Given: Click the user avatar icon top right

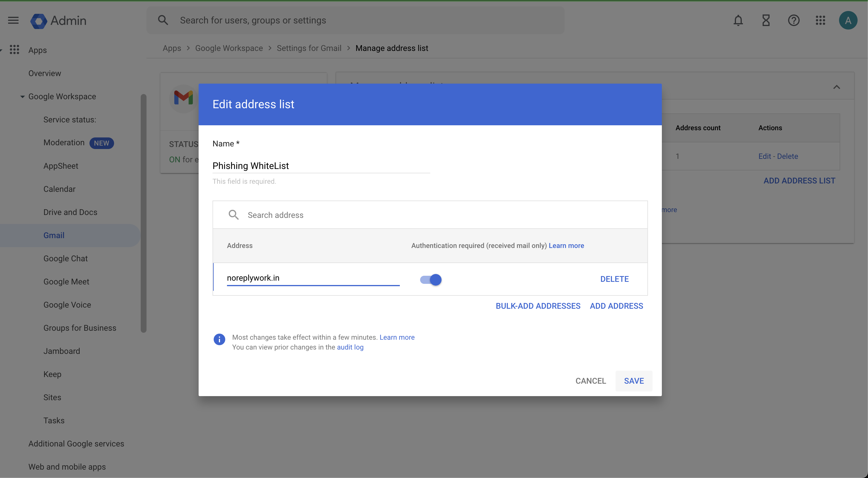Looking at the screenshot, I should point(848,20).
